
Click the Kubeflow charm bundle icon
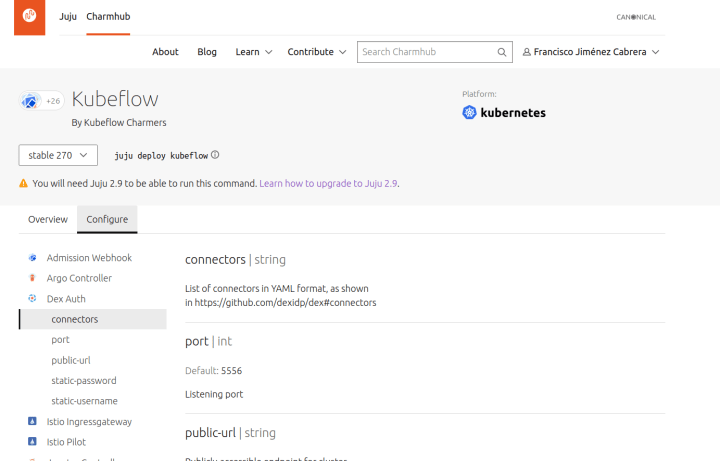point(30,101)
